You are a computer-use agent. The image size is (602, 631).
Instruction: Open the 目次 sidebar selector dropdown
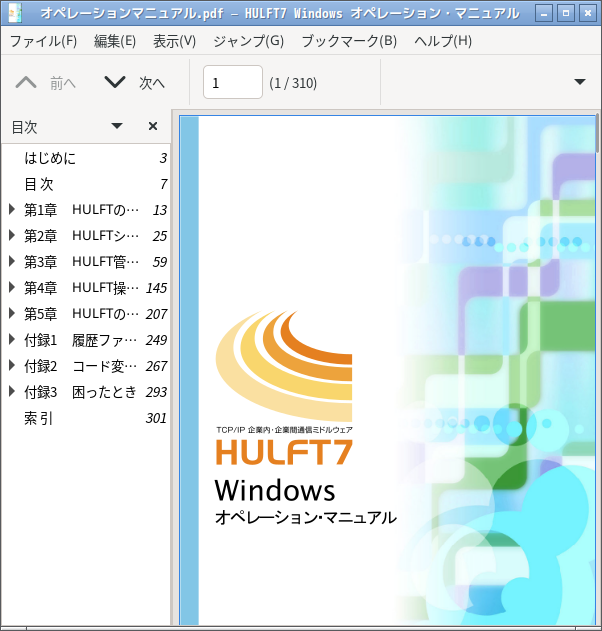point(117,126)
